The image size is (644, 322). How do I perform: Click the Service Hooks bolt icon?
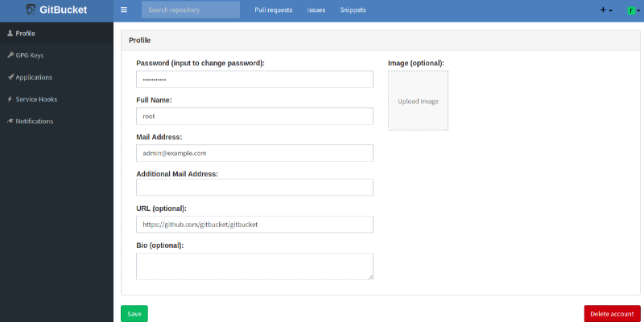click(10, 99)
